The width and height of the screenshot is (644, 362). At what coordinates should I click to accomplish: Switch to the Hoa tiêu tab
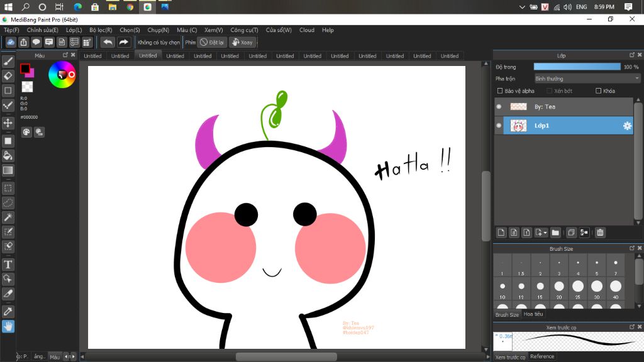(533, 314)
